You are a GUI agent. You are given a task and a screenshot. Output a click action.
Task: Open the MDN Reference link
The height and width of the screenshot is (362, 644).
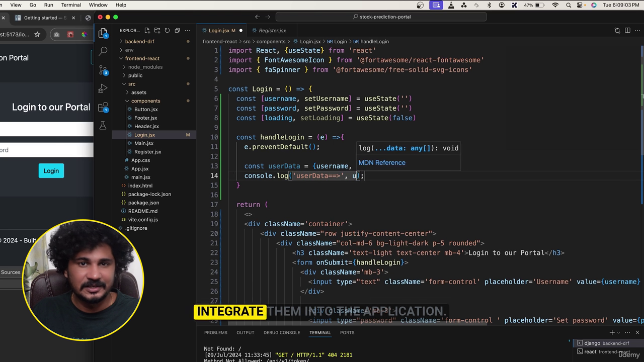click(382, 163)
